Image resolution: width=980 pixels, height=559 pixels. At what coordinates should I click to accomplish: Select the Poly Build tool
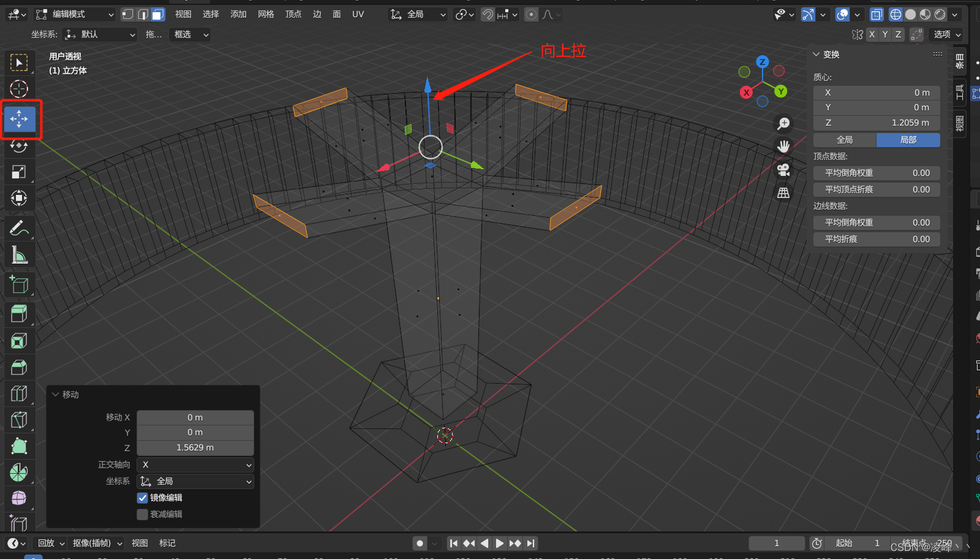(x=19, y=446)
